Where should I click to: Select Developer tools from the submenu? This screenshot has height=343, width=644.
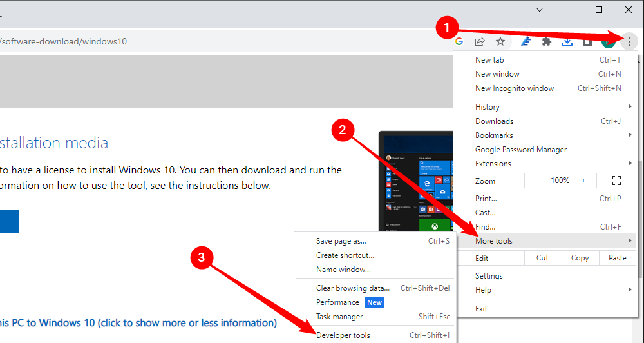(x=343, y=335)
